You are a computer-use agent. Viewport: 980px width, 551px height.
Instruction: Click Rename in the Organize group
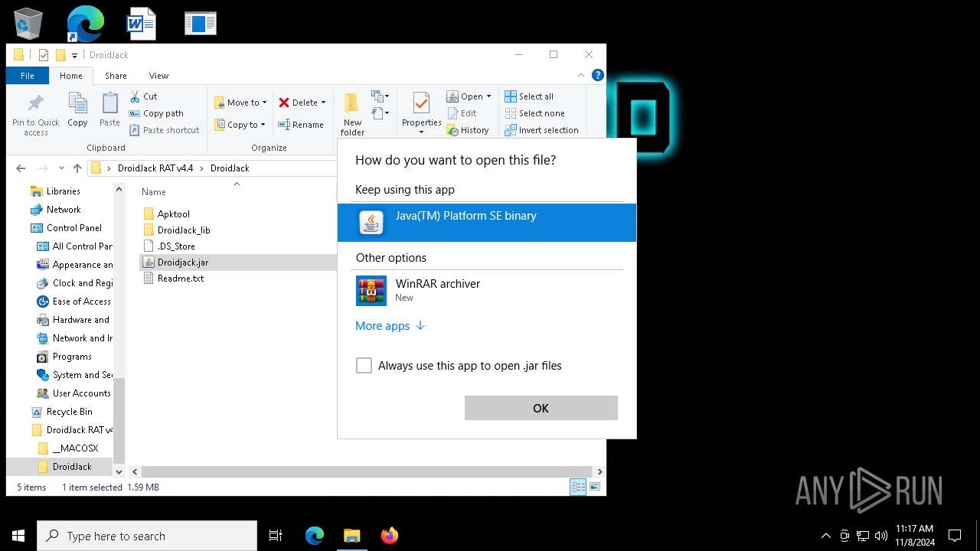pos(301,125)
